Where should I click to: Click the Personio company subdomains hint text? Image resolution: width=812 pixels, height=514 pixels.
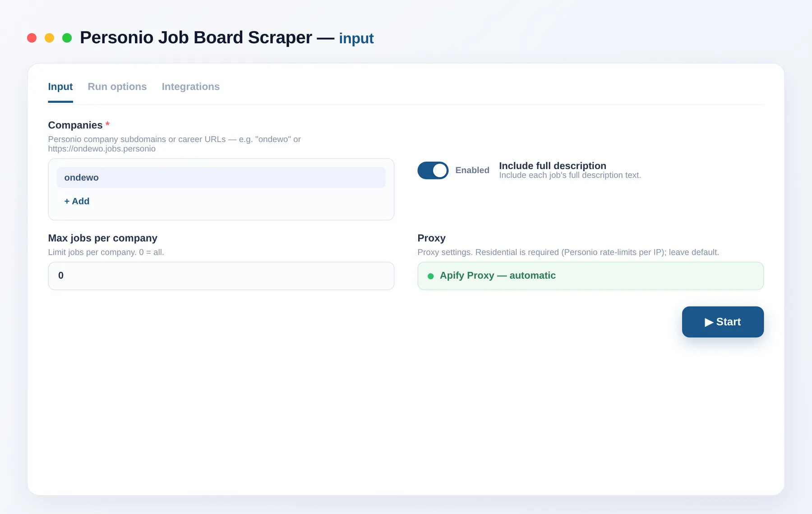(x=175, y=144)
